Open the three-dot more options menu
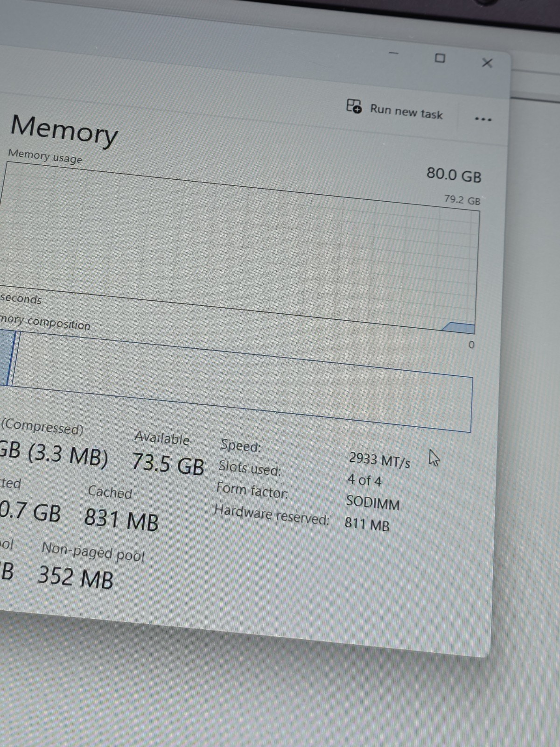Image resolution: width=560 pixels, height=747 pixels. (483, 120)
